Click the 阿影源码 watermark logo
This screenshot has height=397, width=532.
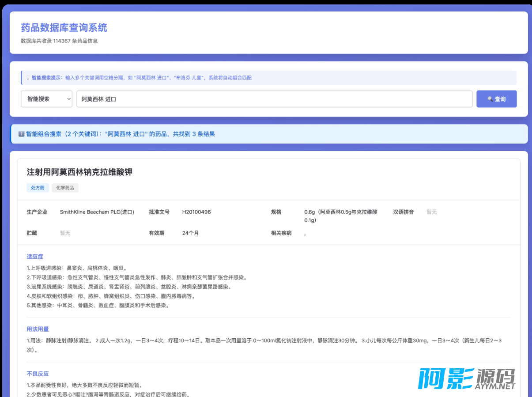(x=467, y=379)
